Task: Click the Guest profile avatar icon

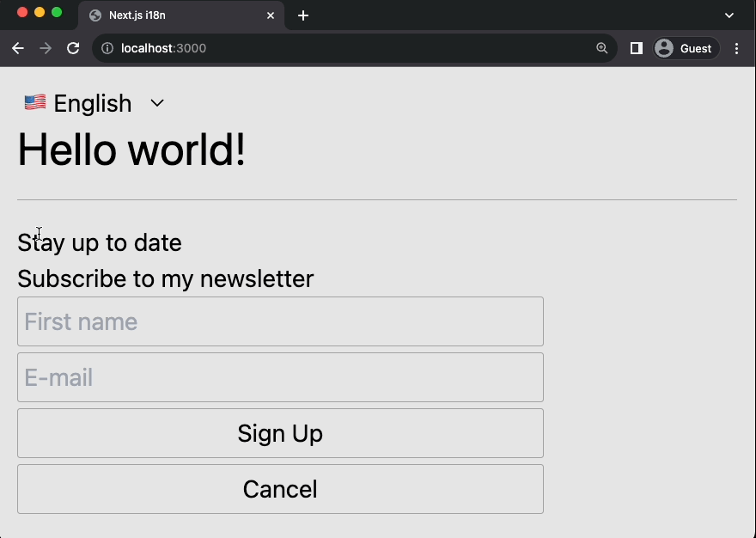Action: [x=663, y=48]
